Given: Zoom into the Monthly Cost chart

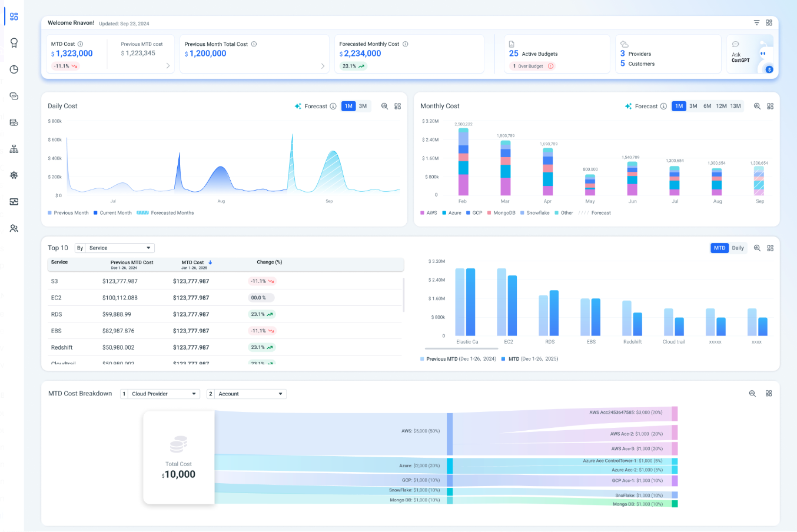Looking at the screenshot, I should click(x=757, y=106).
